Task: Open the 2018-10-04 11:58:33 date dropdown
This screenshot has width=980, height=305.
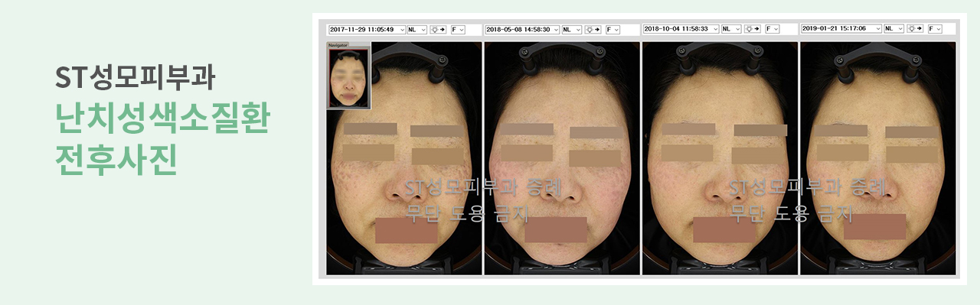Action: pos(681,29)
